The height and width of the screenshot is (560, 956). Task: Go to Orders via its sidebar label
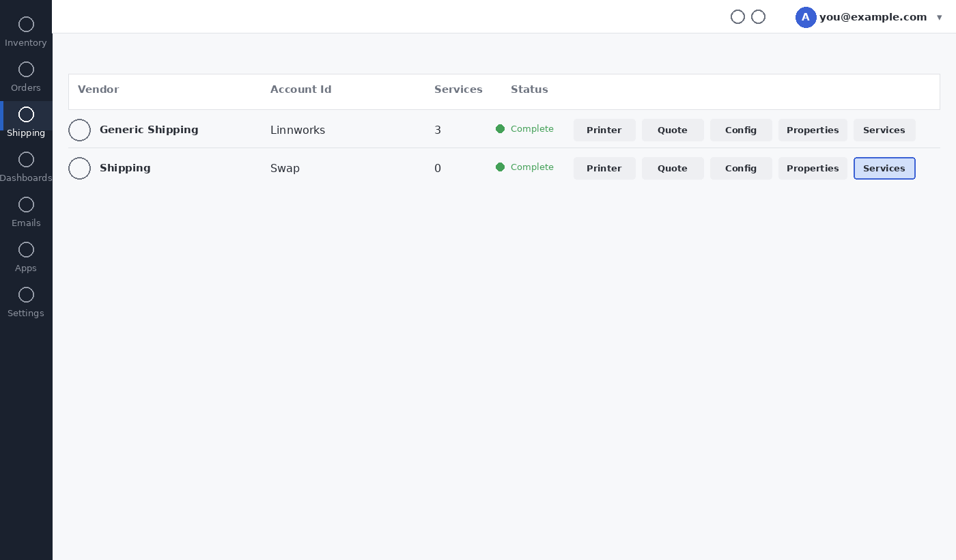tap(26, 88)
